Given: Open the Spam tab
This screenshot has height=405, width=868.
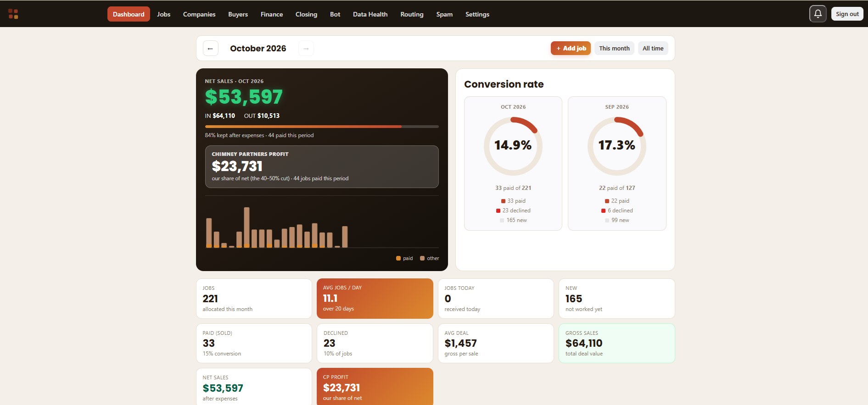Looking at the screenshot, I should [444, 14].
